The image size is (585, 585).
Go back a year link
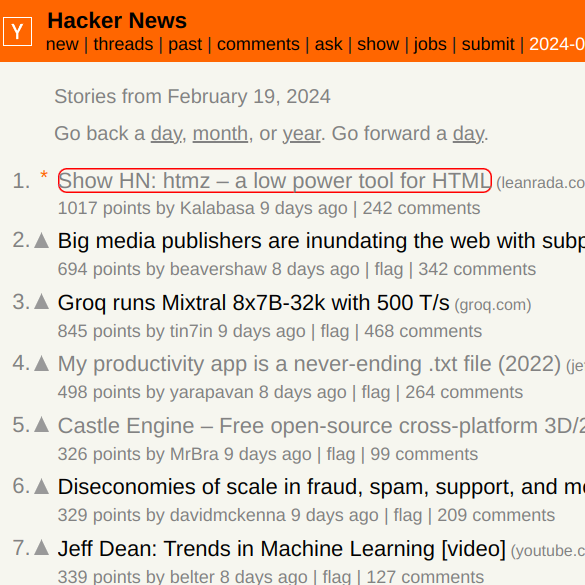pyautogui.click(x=301, y=134)
